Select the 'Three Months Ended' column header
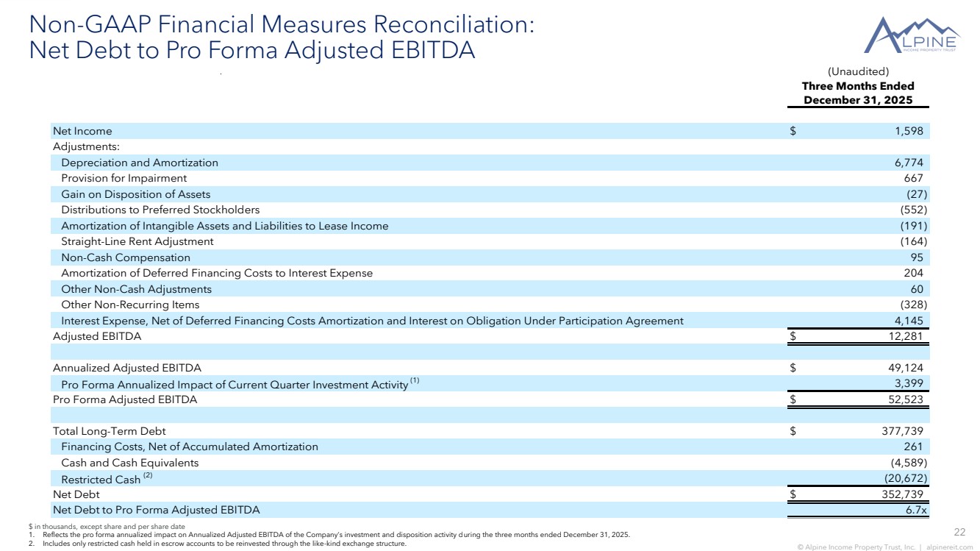This screenshot has width=980, height=551. tap(857, 86)
